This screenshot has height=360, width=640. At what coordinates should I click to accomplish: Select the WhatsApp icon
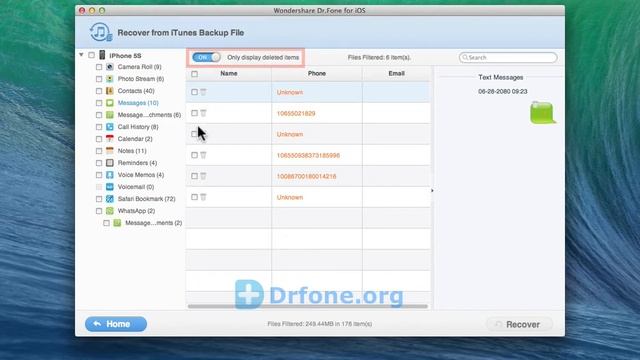110,211
